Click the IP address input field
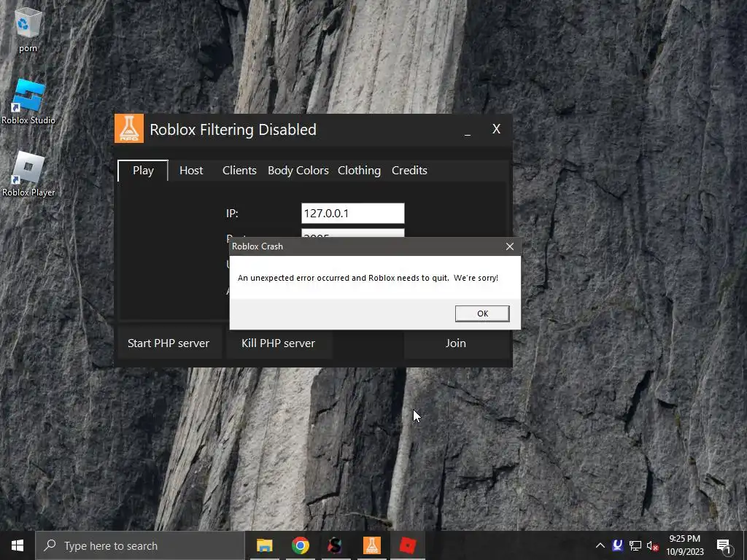Image resolution: width=747 pixels, height=560 pixels. tap(352, 214)
